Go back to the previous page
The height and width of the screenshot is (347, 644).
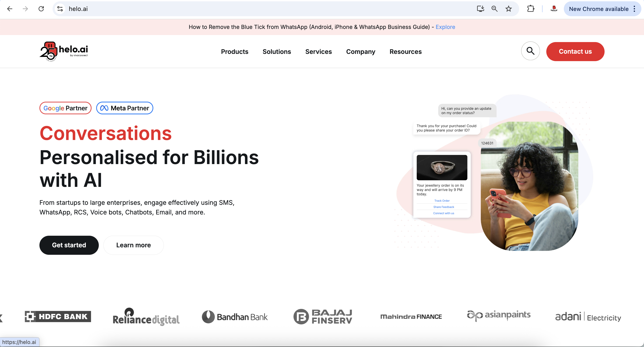pos(10,9)
